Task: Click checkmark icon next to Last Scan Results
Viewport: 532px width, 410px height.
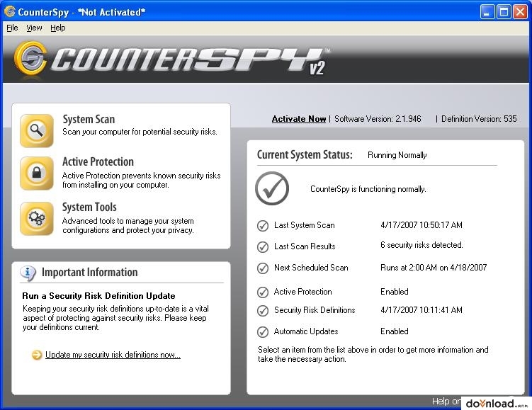Action: pyautogui.click(x=263, y=247)
